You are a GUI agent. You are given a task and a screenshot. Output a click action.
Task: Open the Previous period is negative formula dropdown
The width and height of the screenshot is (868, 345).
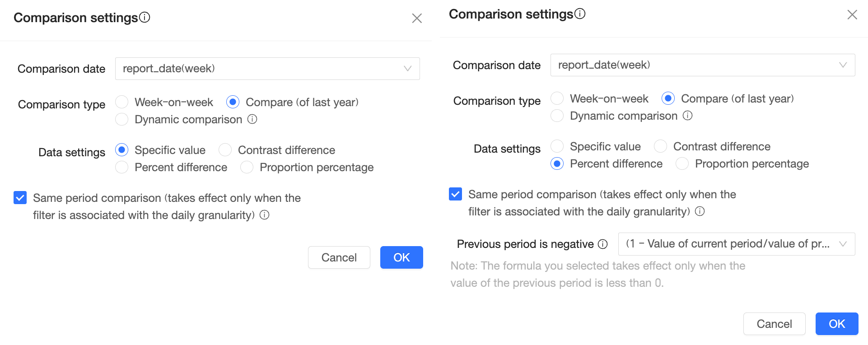tap(736, 244)
